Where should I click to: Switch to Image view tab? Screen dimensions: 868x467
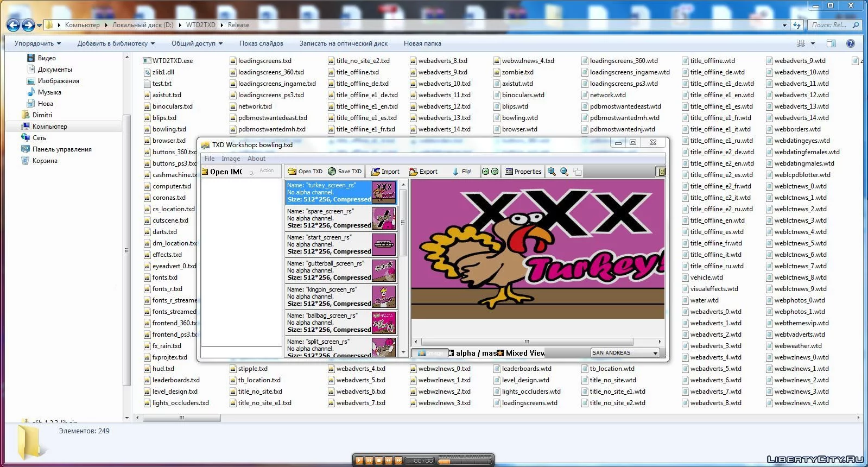click(430, 353)
